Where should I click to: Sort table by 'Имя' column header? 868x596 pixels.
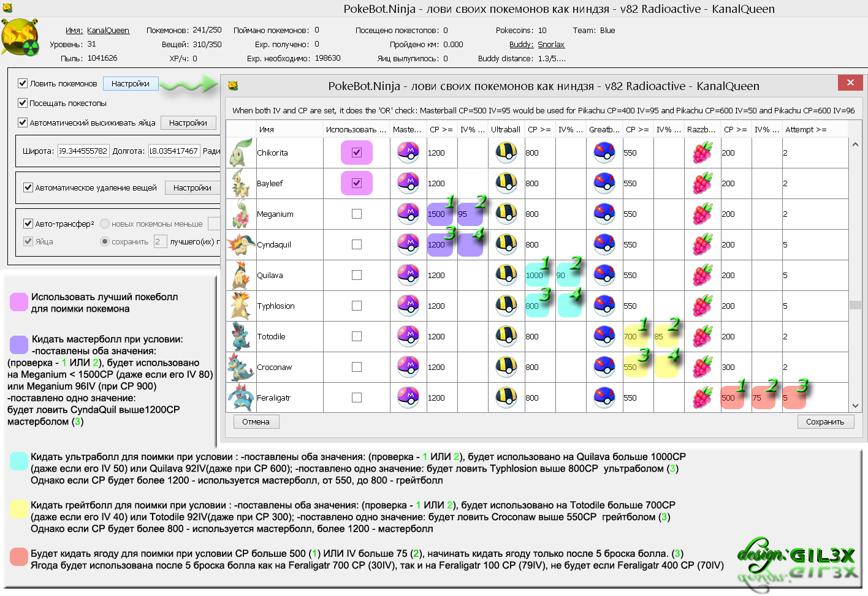pyautogui.click(x=289, y=129)
